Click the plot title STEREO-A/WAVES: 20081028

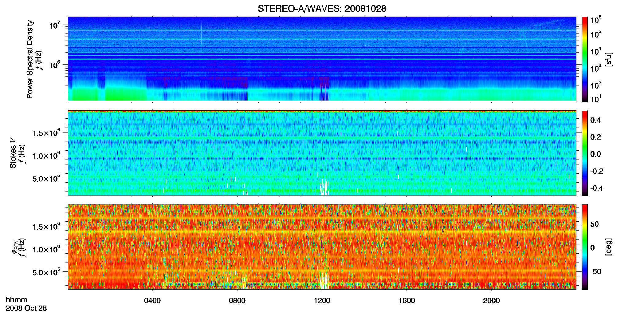(322, 9)
